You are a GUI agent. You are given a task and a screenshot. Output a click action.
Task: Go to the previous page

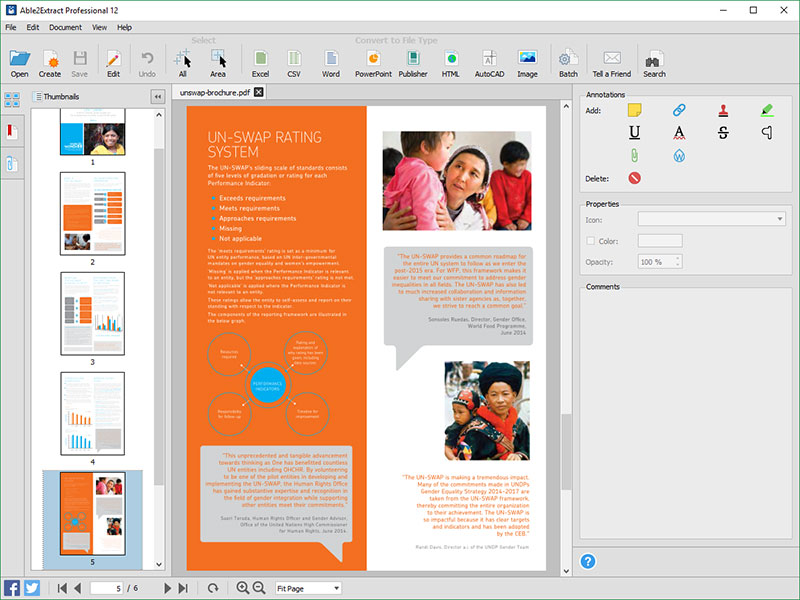[x=78, y=588]
